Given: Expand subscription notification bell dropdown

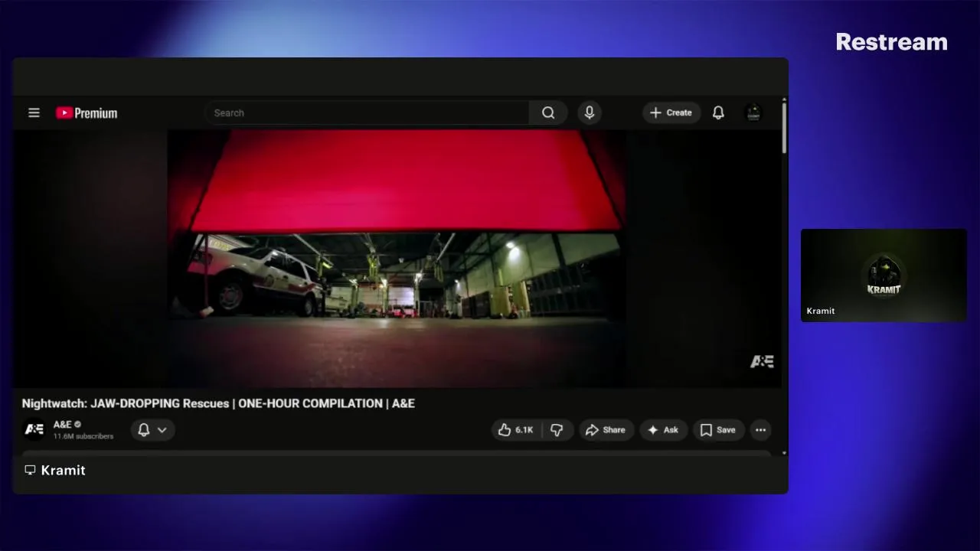Looking at the screenshot, I should click(152, 430).
